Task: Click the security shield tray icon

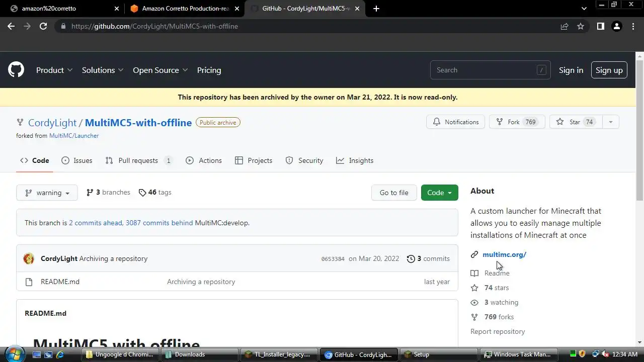Action: pos(583,354)
